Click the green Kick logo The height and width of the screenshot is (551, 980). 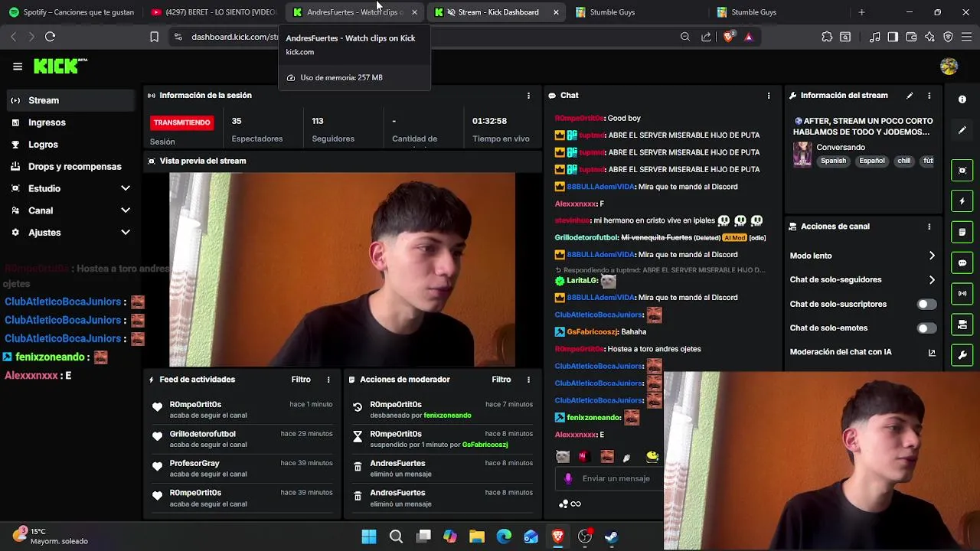[x=60, y=67]
